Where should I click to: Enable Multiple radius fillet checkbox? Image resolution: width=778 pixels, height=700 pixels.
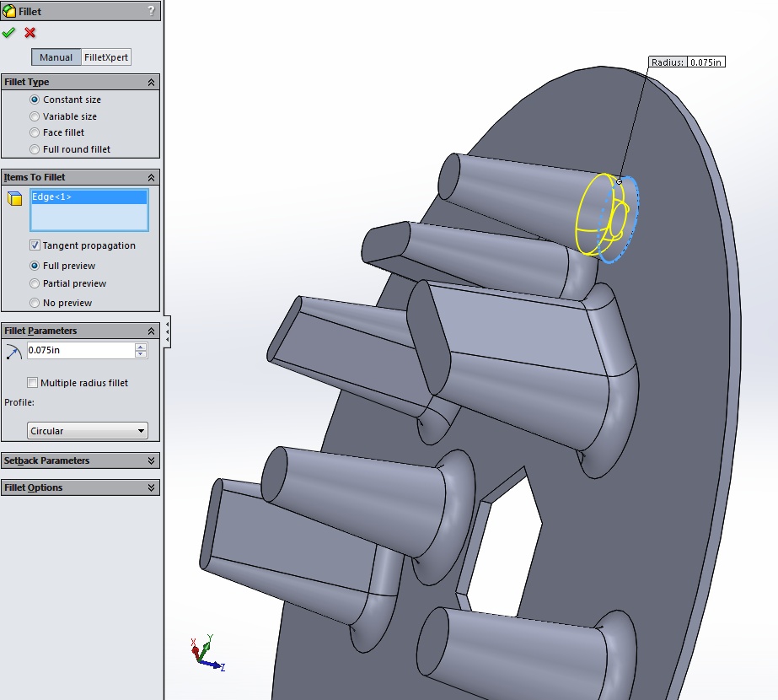[x=32, y=383]
